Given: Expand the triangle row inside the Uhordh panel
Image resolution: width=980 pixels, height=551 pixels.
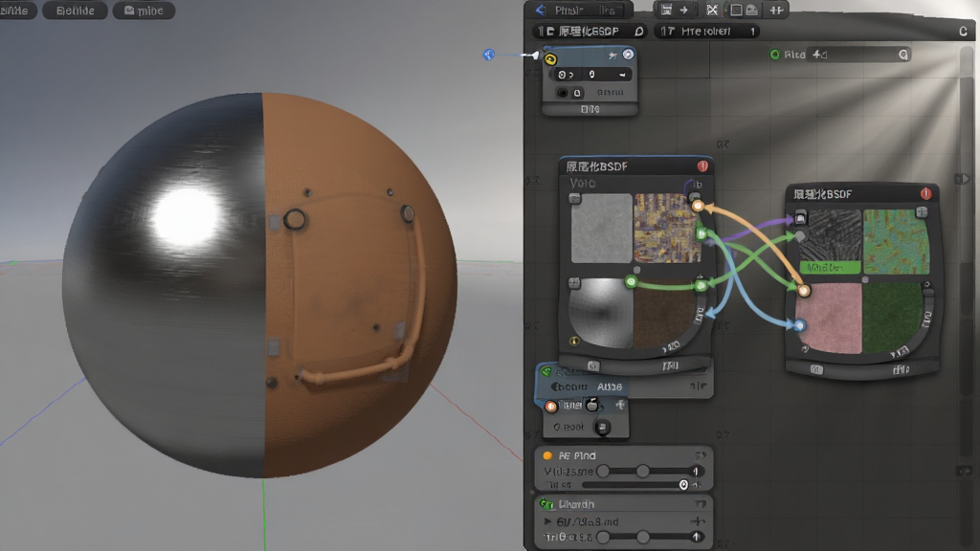Looking at the screenshot, I should [x=547, y=521].
